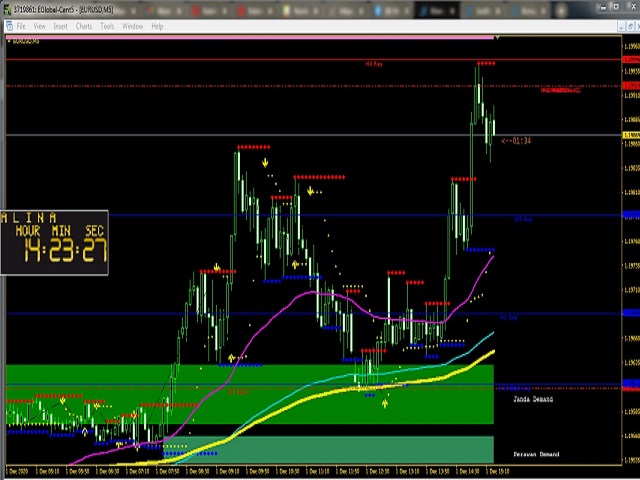This screenshot has width=640, height=480.
Task: Select the 'H4 Res' line label
Action: tap(374, 64)
